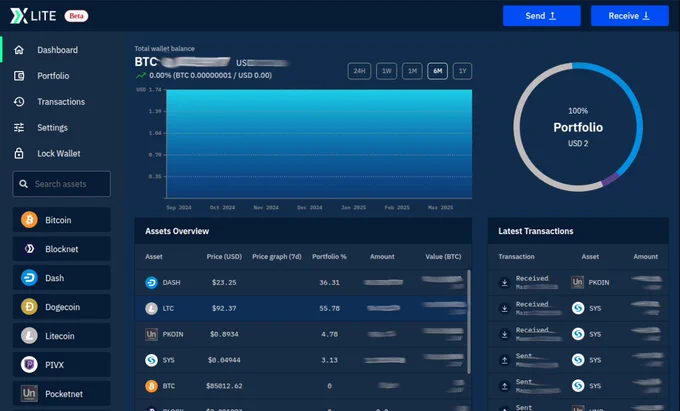Click the BTC price $85012.62

point(224,386)
